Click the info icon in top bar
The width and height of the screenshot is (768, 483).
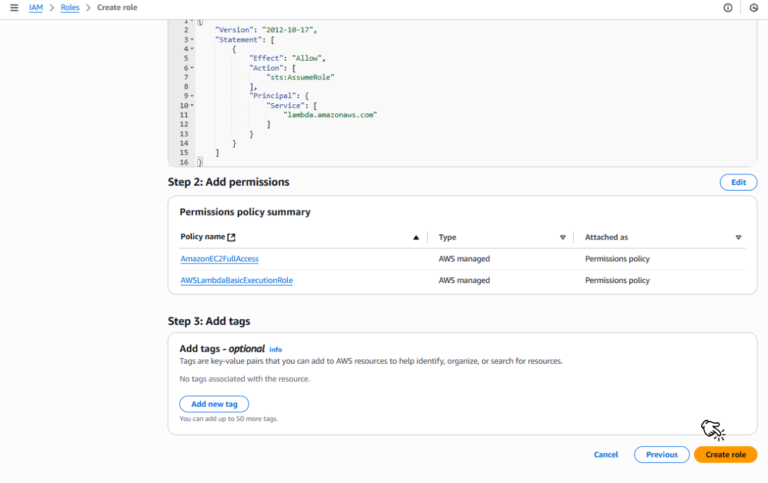(727, 8)
